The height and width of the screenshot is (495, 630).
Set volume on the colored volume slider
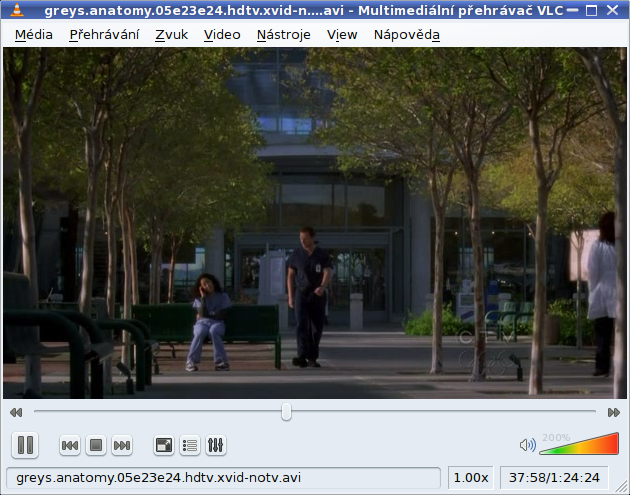click(x=579, y=444)
